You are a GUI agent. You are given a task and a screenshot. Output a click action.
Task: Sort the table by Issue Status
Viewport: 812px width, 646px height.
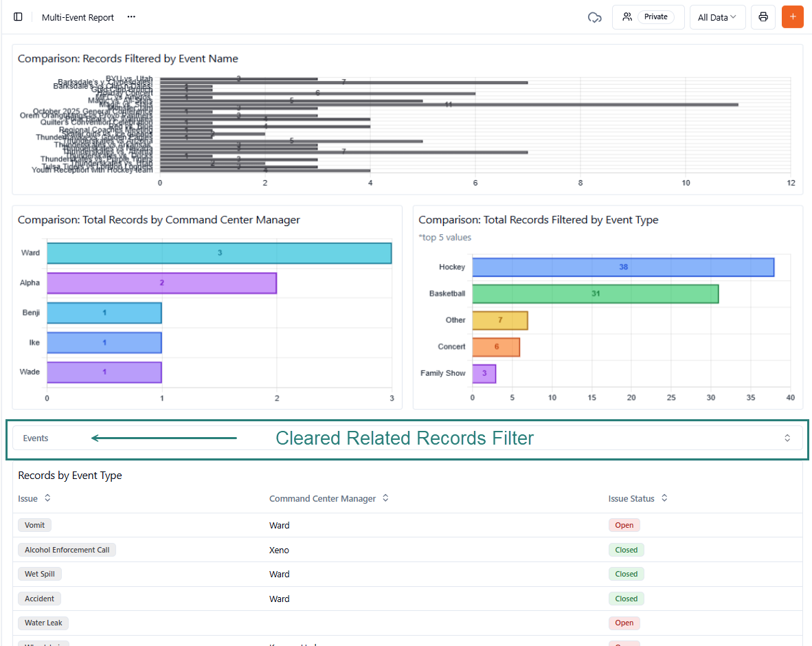[x=664, y=498]
